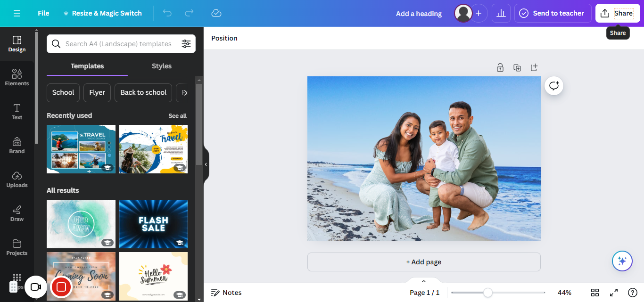Switch to the Styles tab
644x302 pixels.
[162, 66]
